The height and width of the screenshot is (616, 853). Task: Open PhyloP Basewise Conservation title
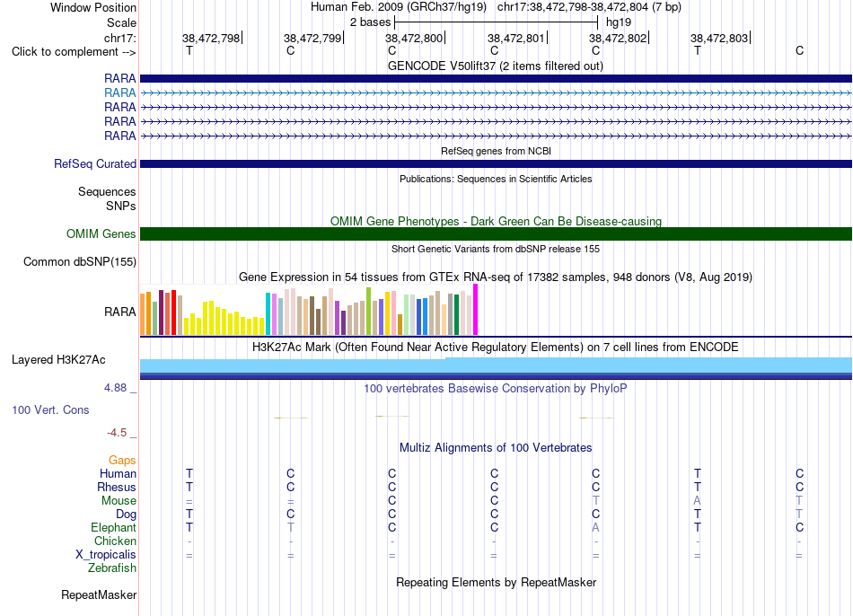click(x=496, y=389)
